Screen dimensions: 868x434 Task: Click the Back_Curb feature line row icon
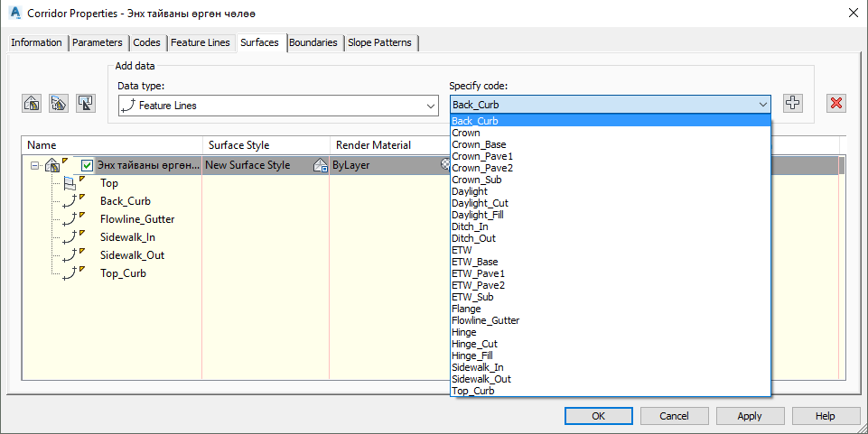click(x=70, y=201)
